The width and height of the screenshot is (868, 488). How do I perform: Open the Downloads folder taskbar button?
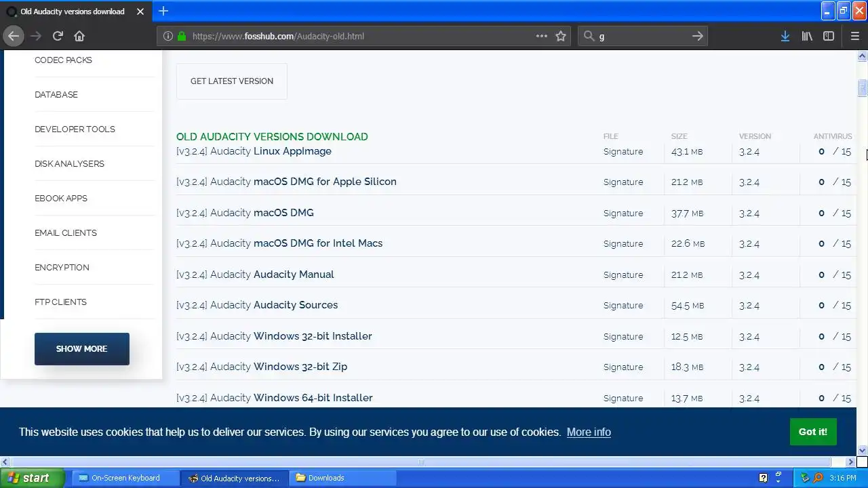click(342, 478)
